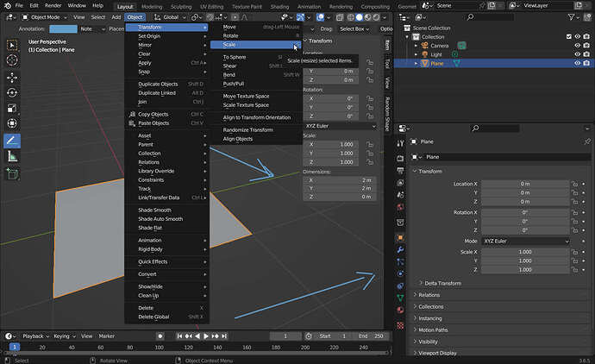Open the outliner filter funnel
The image size is (595, 364).
coord(571,17)
